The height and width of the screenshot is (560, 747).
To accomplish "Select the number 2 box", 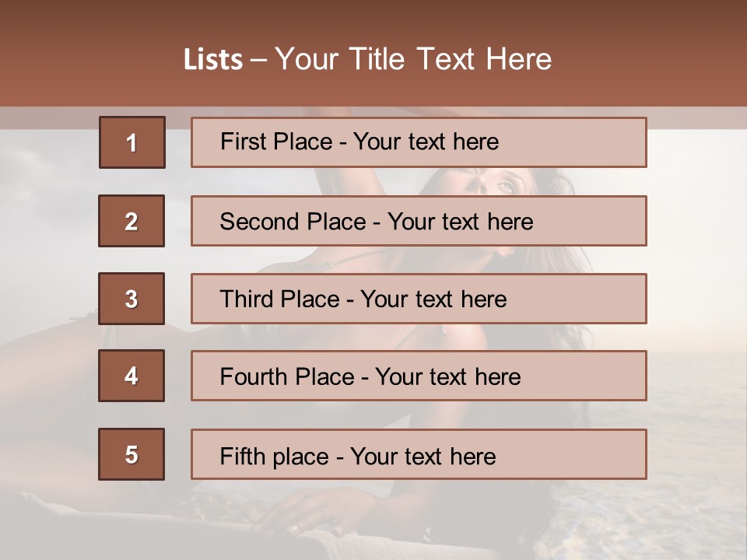I will click(132, 221).
